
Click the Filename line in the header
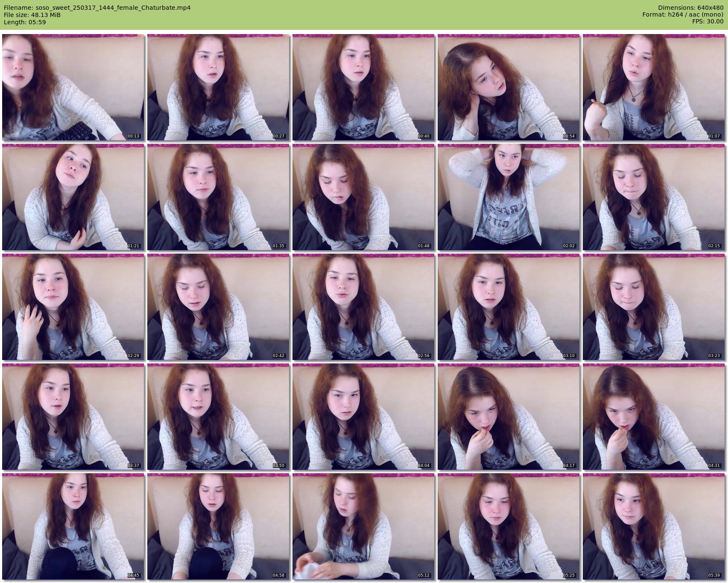click(97, 8)
